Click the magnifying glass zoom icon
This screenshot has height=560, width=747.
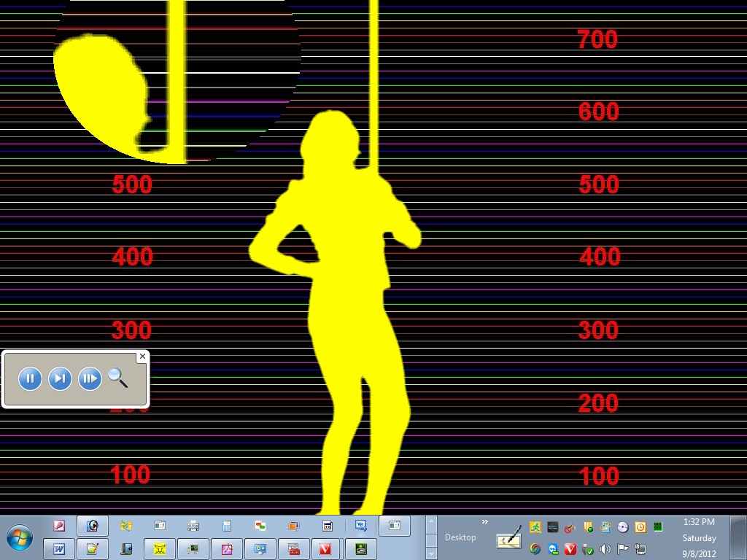pyautogui.click(x=117, y=378)
